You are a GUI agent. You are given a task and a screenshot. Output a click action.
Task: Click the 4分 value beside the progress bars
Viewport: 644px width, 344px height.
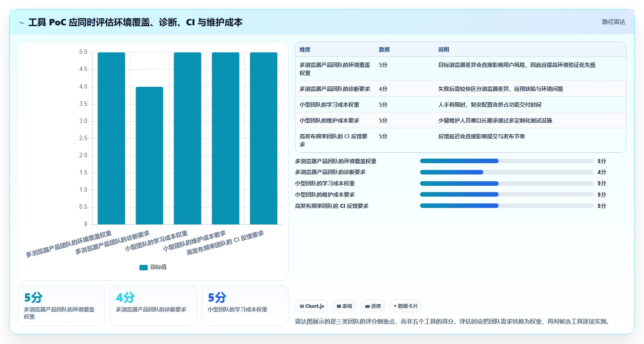(x=602, y=172)
